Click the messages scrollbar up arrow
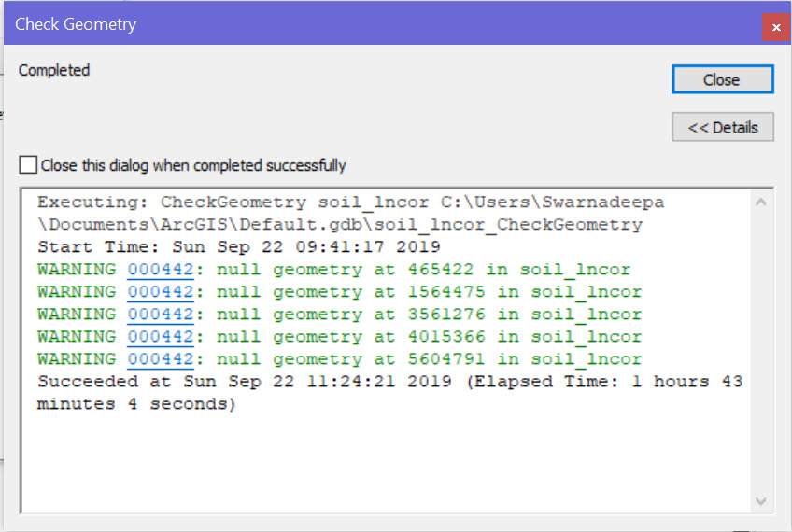The width and height of the screenshot is (792, 532). click(x=761, y=203)
